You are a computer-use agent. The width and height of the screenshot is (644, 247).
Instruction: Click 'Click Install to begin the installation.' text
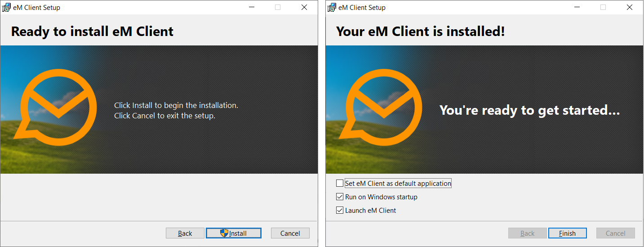(x=176, y=105)
